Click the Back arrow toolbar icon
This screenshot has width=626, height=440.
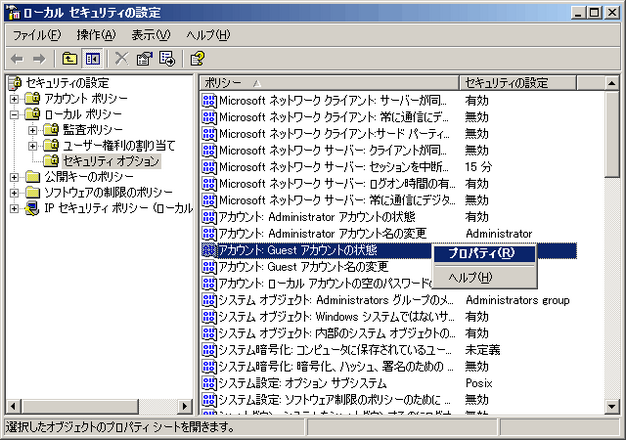click(17, 59)
